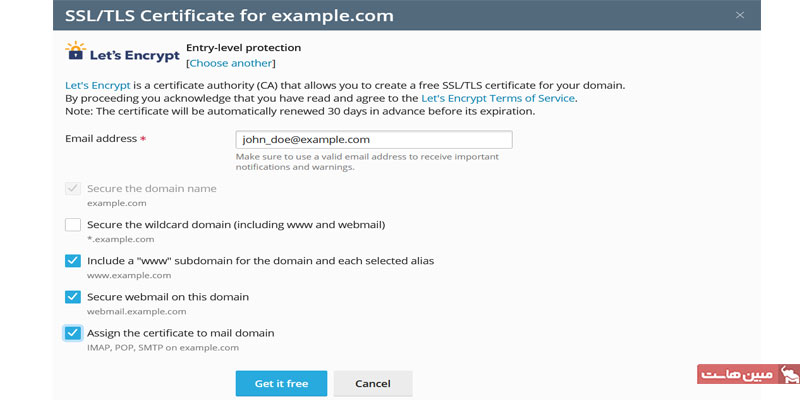Viewport: 800px width, 400px height.
Task: Disable Secure webmail on this domain
Action: click(73, 297)
